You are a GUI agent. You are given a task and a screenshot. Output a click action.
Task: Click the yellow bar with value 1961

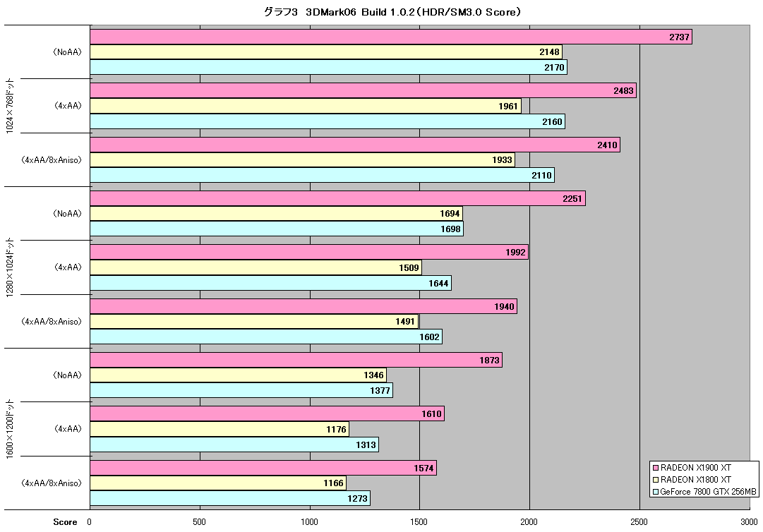(x=306, y=106)
